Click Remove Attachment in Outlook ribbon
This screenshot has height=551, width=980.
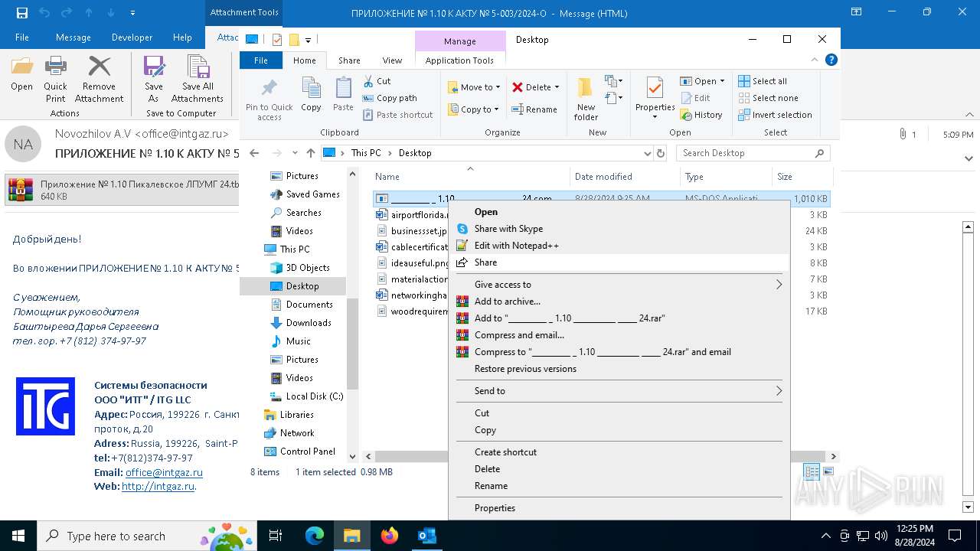(x=99, y=80)
